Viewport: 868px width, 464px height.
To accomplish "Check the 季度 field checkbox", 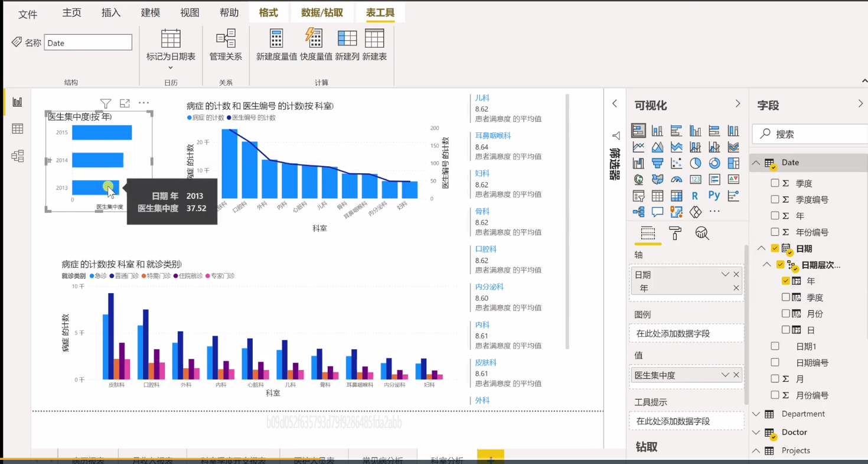I will pyautogui.click(x=776, y=183).
